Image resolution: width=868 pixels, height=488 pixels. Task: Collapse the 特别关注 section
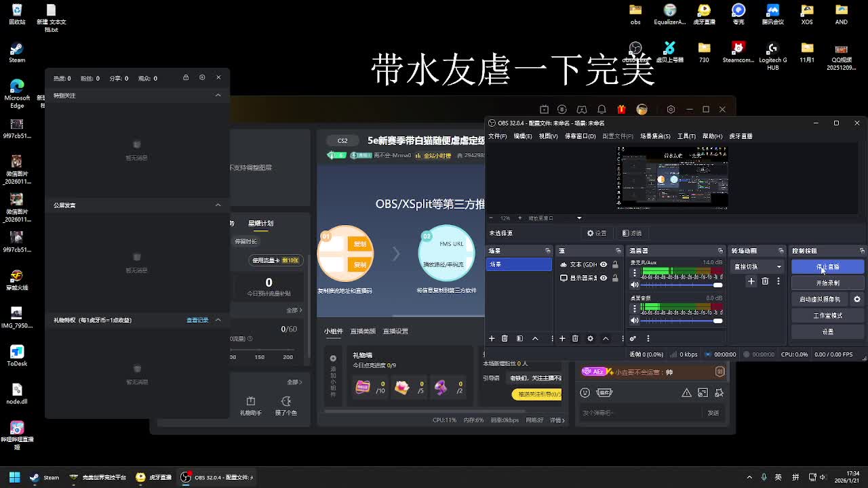(x=218, y=96)
